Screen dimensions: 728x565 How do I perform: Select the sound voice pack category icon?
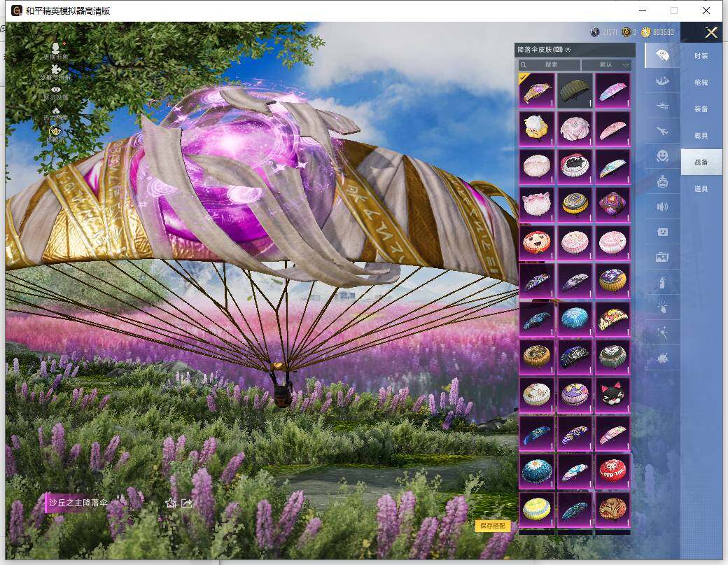[x=662, y=207]
